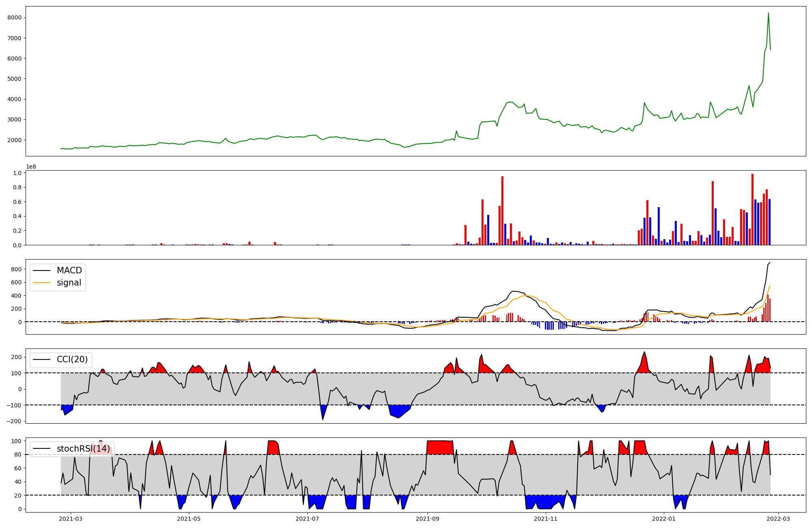The image size is (812, 528).
Task: Click the wide red stochRSI block near 2021-09
Action: [x=440, y=448]
